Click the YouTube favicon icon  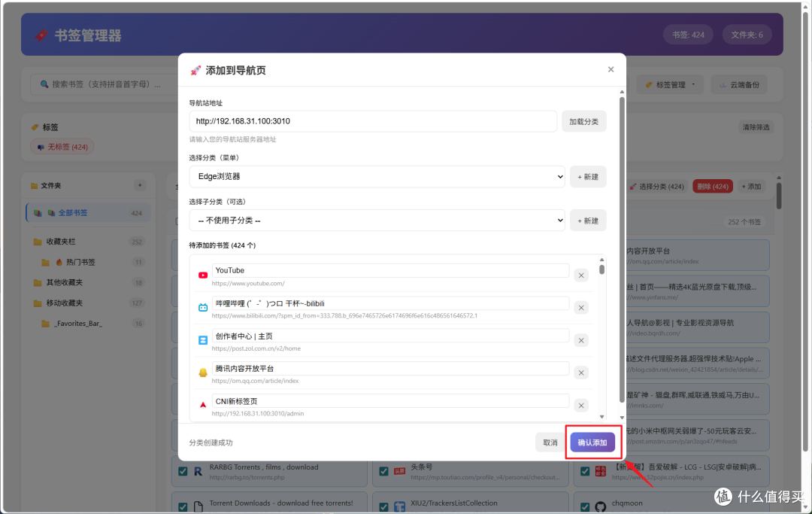click(x=203, y=275)
